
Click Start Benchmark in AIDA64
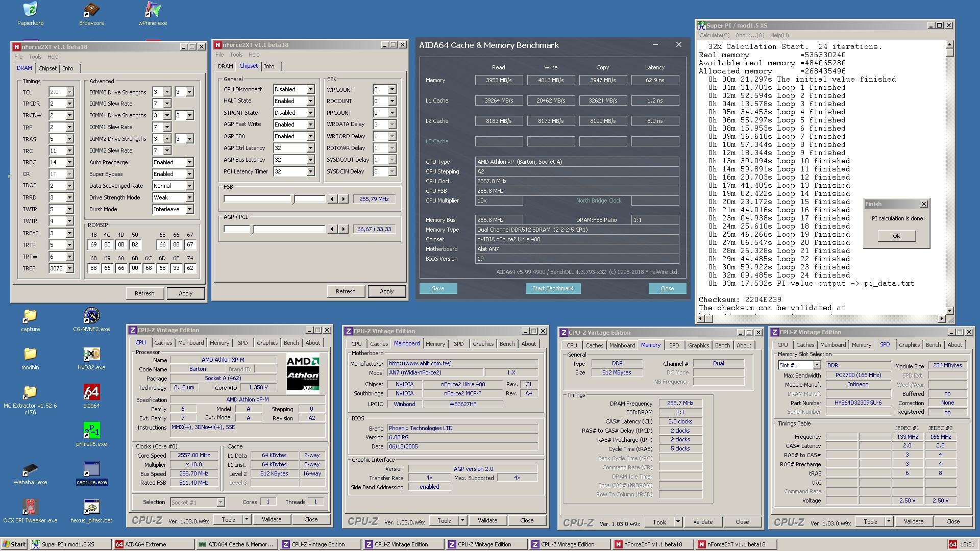(x=553, y=288)
